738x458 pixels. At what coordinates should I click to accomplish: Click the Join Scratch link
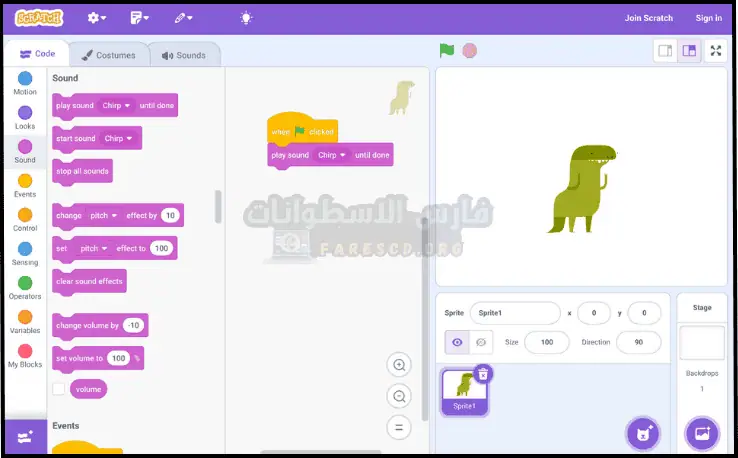point(649,18)
